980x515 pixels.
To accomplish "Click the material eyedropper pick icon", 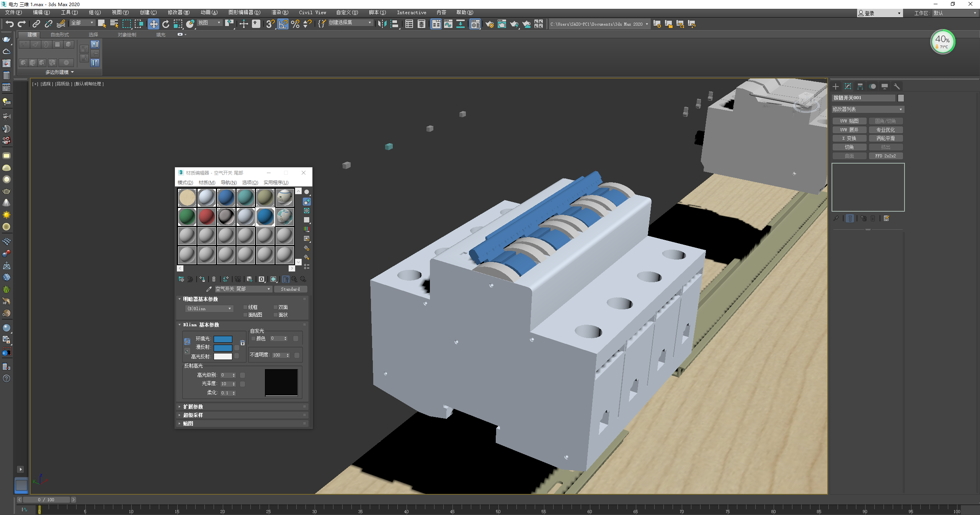I will click(x=209, y=289).
